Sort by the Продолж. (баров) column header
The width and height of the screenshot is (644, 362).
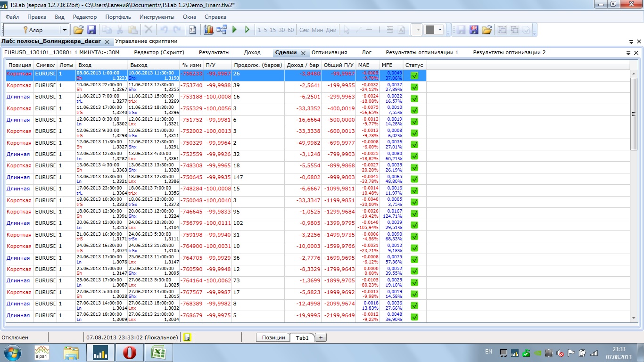(x=258, y=65)
